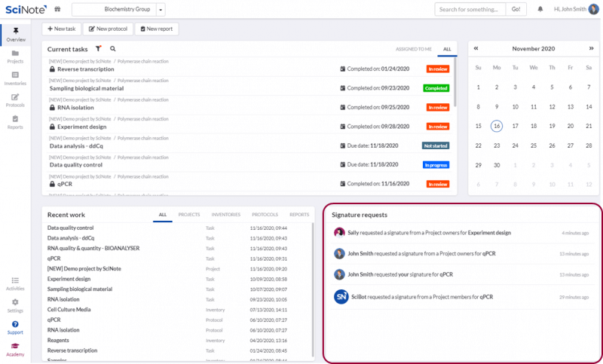Click the New report button
Screen dimensions: 603x364
[x=156, y=29]
